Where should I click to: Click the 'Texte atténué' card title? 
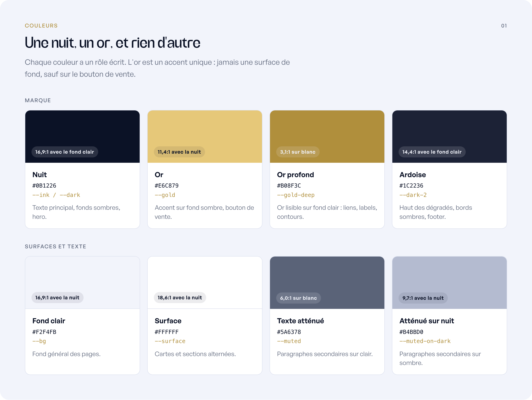point(300,321)
